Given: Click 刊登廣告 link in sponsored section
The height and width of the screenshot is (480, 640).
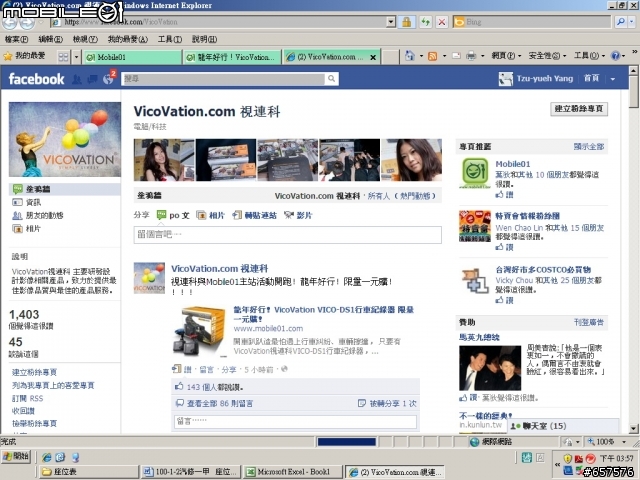Looking at the screenshot, I should 589,322.
